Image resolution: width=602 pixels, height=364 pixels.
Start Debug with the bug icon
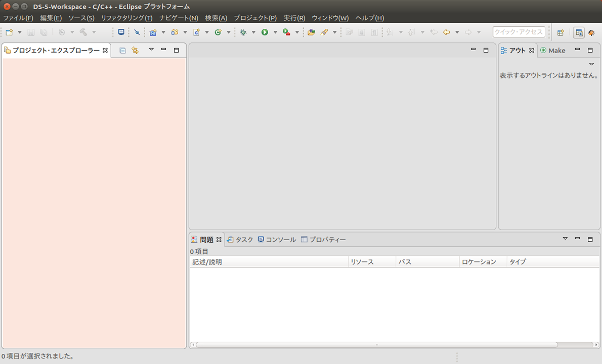tap(243, 32)
